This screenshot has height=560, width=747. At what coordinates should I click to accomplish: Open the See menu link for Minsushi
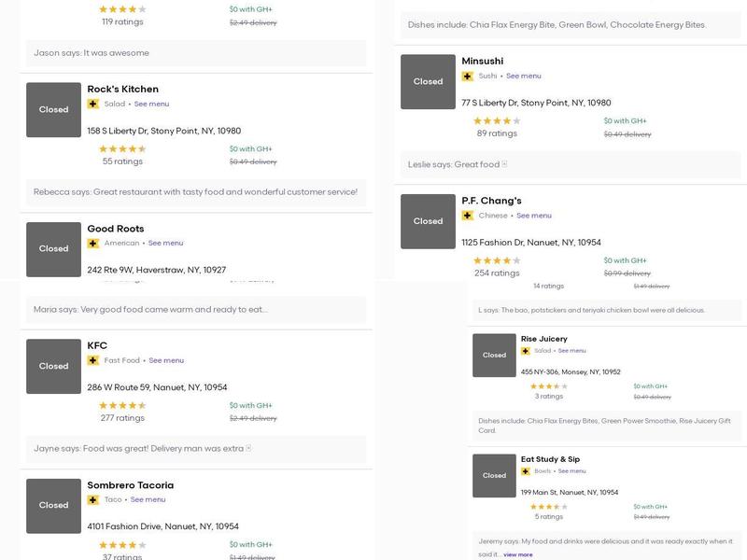pos(524,77)
